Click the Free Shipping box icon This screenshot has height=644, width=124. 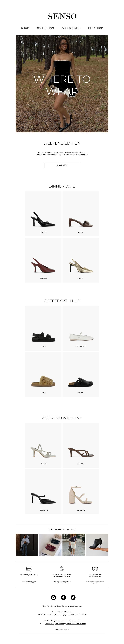95,569
